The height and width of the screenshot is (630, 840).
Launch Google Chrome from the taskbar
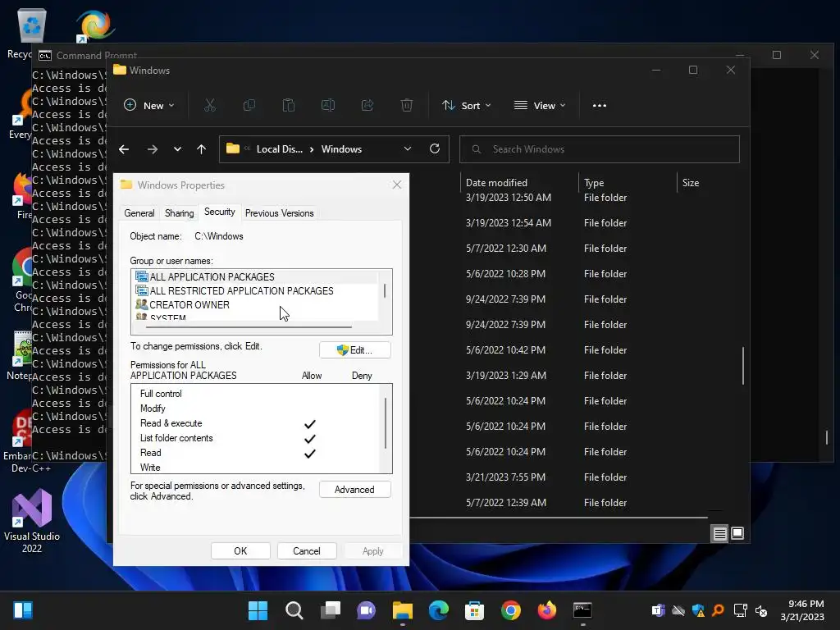pos(511,610)
